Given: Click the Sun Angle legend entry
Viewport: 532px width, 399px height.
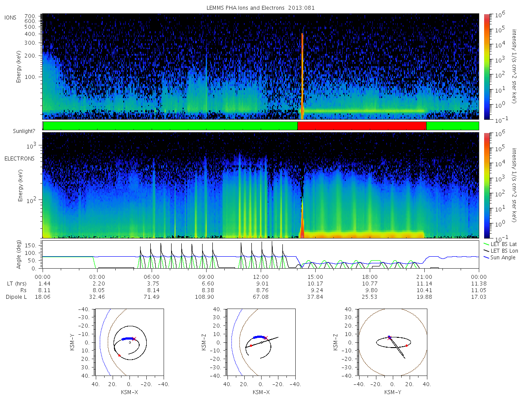Looking at the screenshot, I should [500, 258].
